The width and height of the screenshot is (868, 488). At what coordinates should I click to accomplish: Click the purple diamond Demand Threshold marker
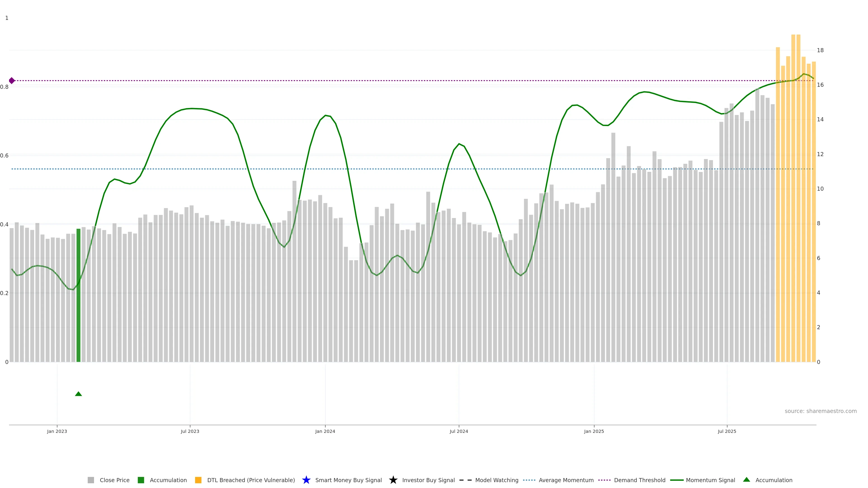pyautogui.click(x=12, y=80)
